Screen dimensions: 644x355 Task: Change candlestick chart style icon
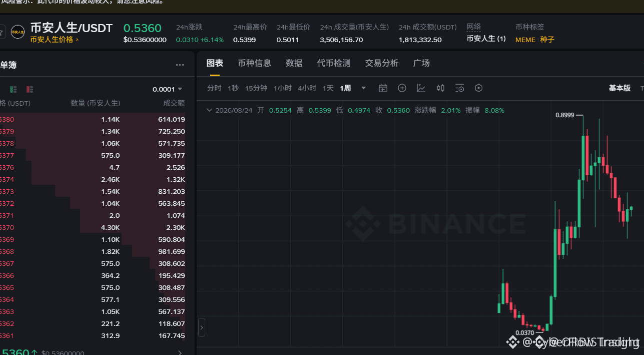[440, 88]
